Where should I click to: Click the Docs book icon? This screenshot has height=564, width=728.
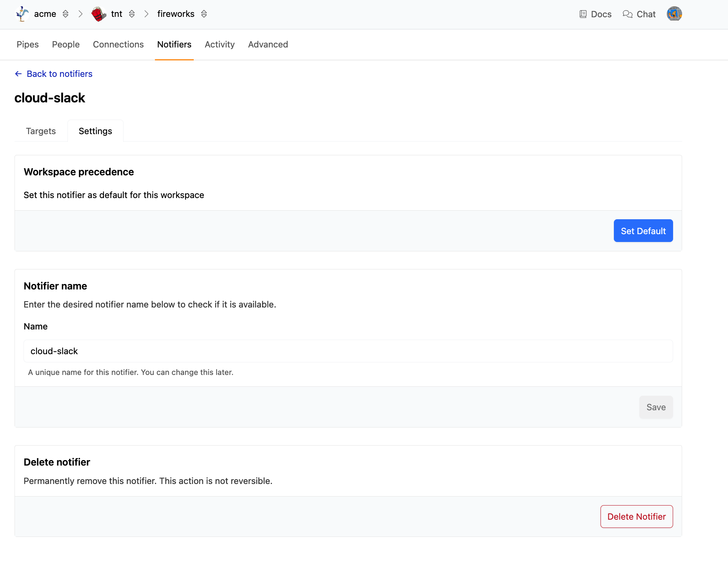[583, 14]
